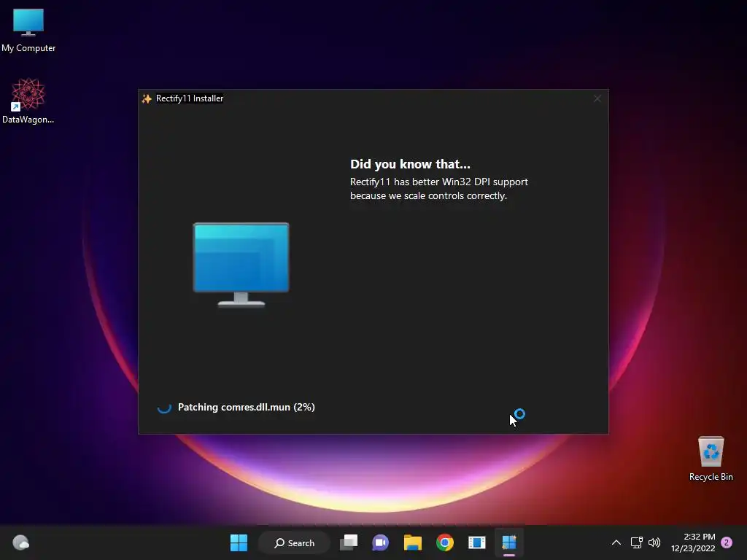Open the clock showing 2:32 PM

[693, 542]
